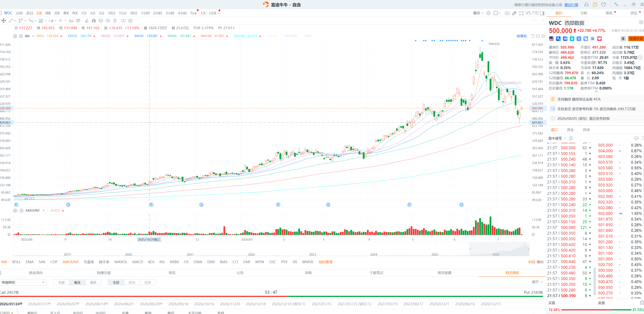Toggle the 时段 session display
The height and width of the screenshot is (314, 644).
click(x=532, y=262)
